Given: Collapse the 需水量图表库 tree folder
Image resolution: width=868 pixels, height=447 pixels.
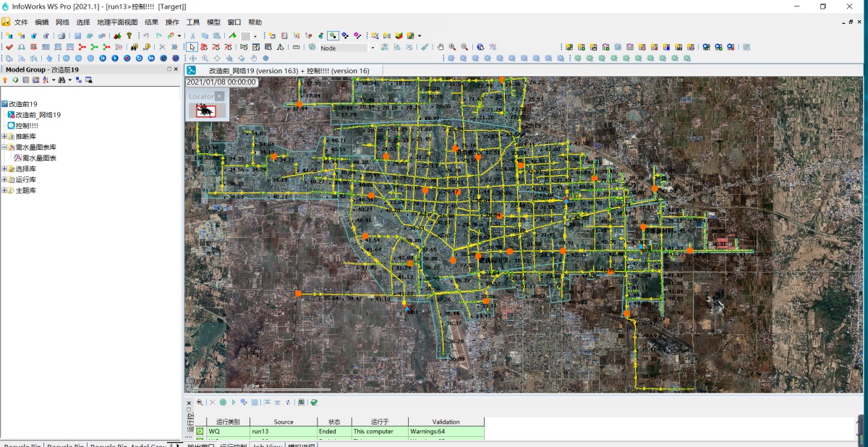Looking at the screenshot, I should coord(4,147).
